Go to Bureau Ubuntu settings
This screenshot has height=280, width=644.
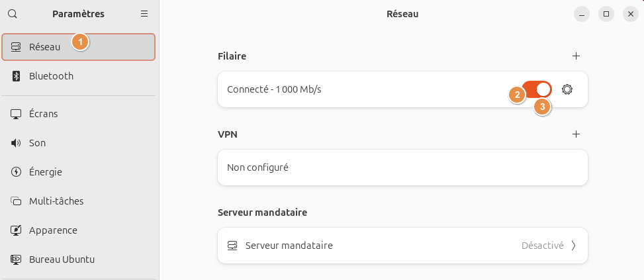pos(62,259)
